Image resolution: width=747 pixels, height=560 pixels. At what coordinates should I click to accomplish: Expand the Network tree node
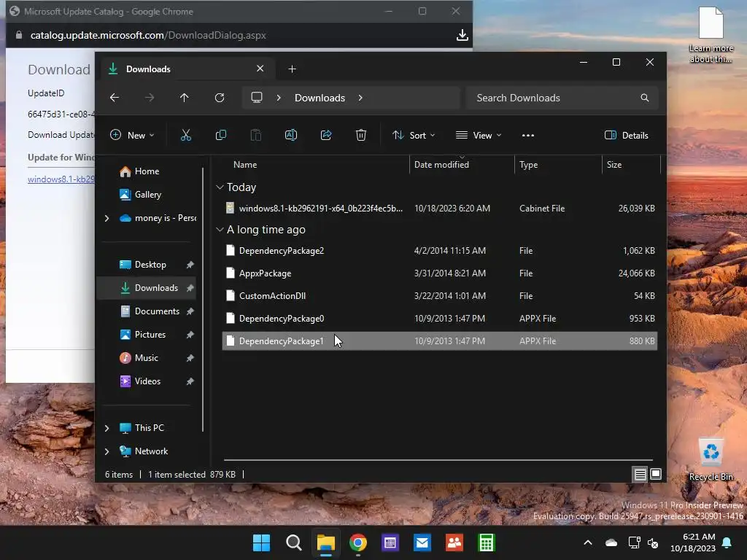(107, 451)
